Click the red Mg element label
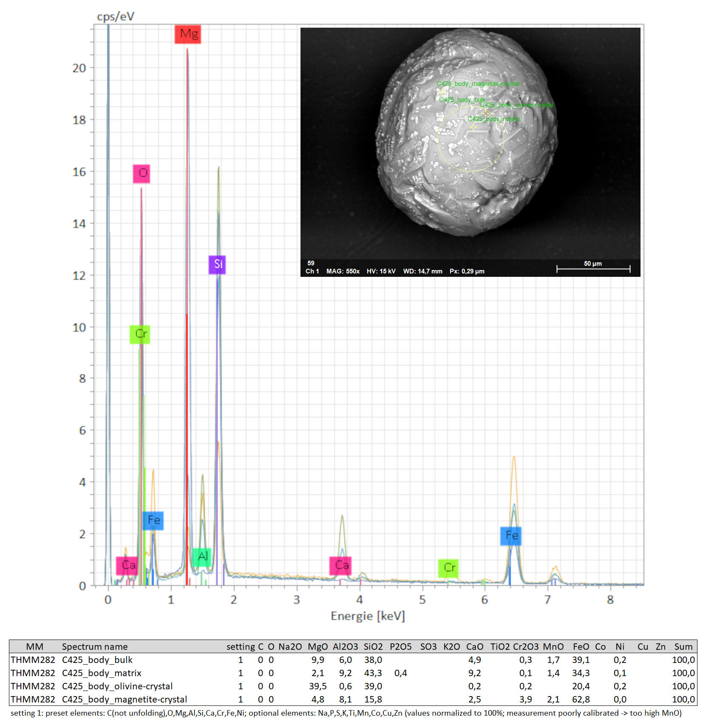Screen dimensions: 703x728 [187, 34]
